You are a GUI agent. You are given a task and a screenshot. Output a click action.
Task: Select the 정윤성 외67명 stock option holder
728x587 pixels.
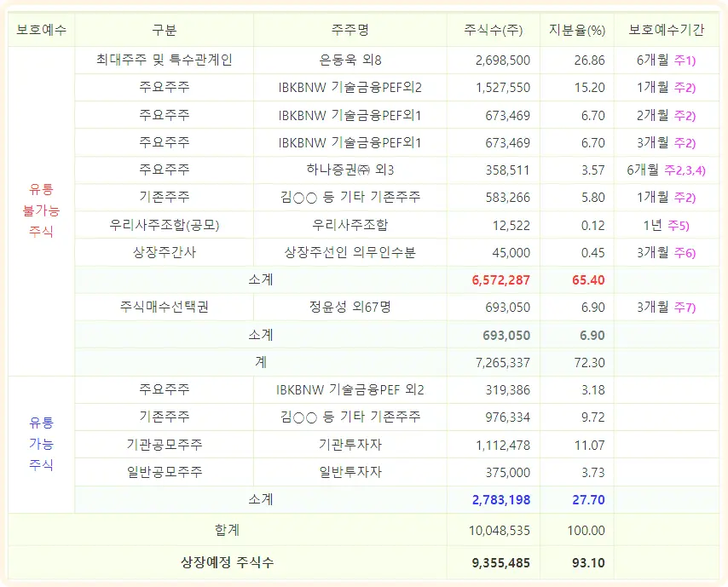pos(350,305)
